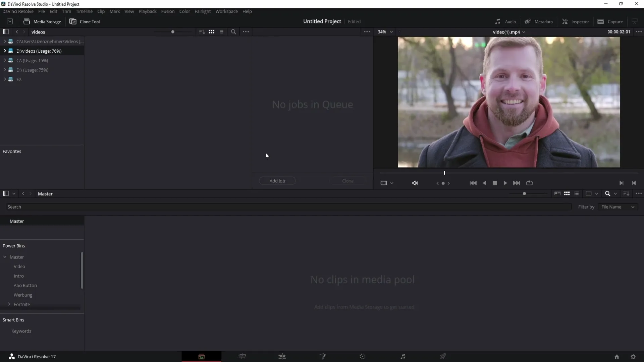Click the Playback menu in menu bar
The height and width of the screenshot is (362, 644).
(147, 11)
